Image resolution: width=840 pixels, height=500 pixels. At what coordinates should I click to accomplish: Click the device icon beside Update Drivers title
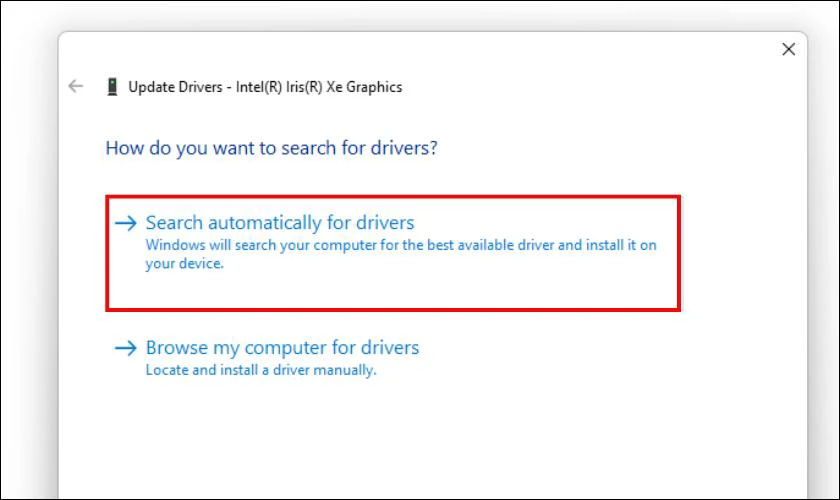coord(112,87)
